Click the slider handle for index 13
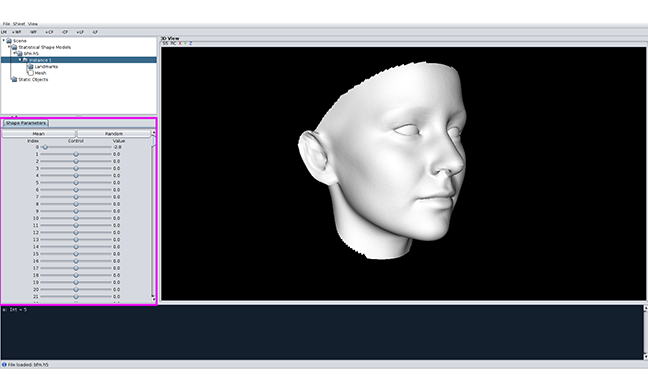648x390 pixels. 76,240
